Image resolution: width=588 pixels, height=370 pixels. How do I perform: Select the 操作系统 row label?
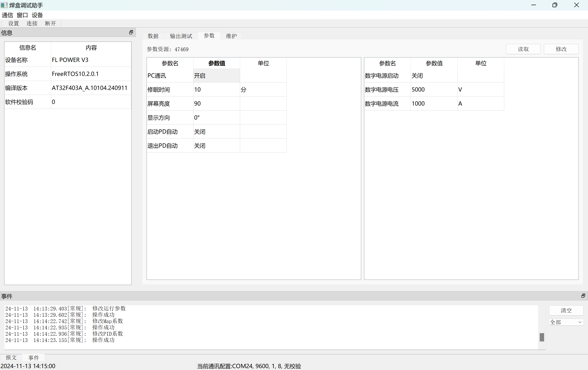[28, 74]
